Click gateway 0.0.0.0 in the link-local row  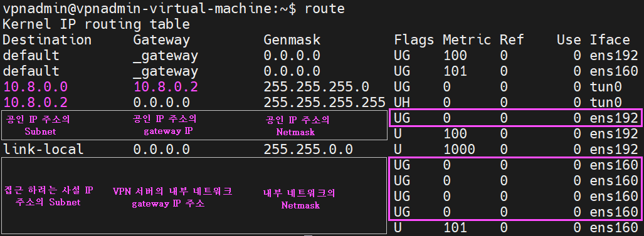(161, 149)
